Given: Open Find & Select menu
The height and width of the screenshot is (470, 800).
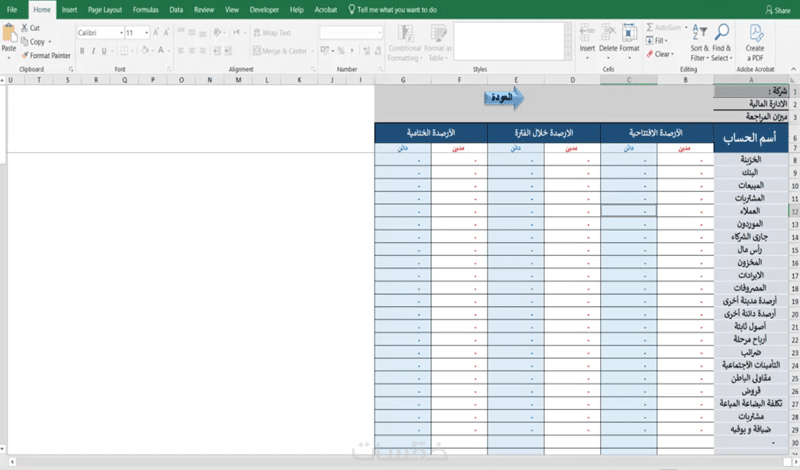Looking at the screenshot, I should [721, 43].
